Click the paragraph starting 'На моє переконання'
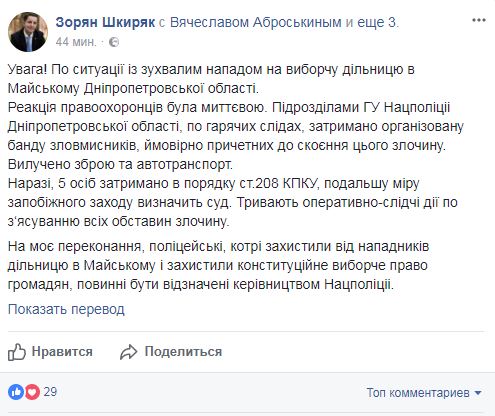This screenshot has height=416, width=495. [218, 265]
